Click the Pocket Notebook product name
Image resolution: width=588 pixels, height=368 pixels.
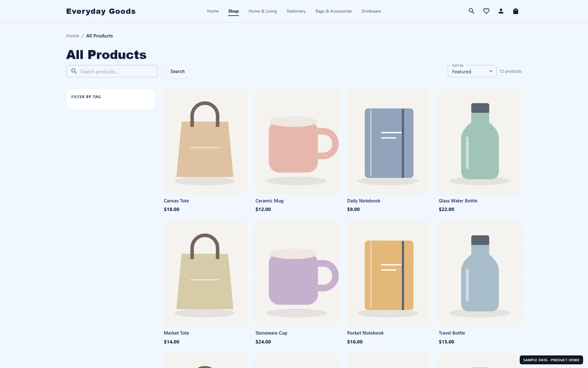point(365,333)
